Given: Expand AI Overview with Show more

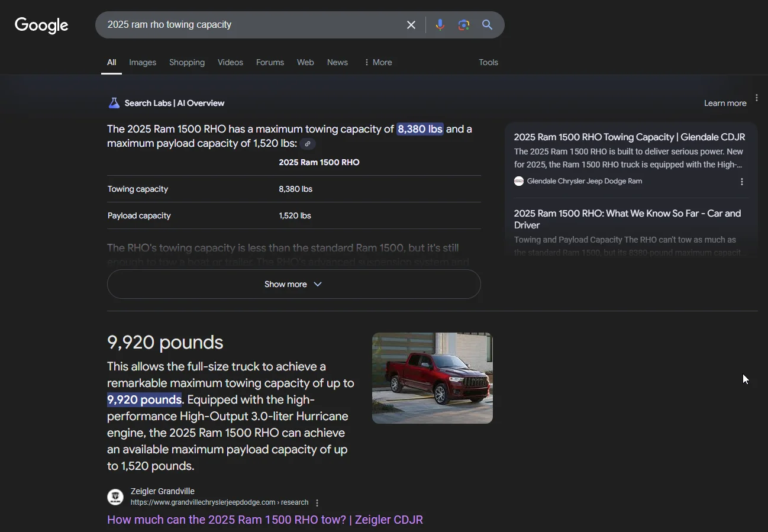Looking at the screenshot, I should click(293, 284).
